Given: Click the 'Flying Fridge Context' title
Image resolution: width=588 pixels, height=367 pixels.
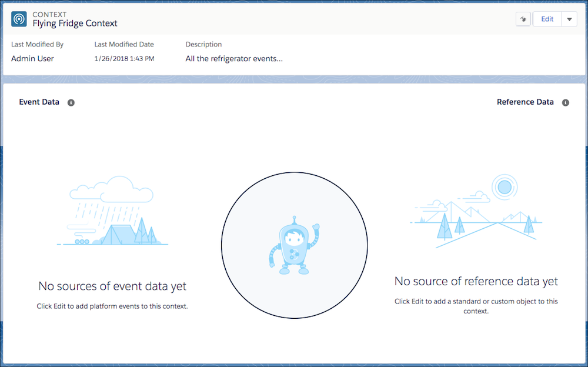Looking at the screenshot, I should pos(75,24).
